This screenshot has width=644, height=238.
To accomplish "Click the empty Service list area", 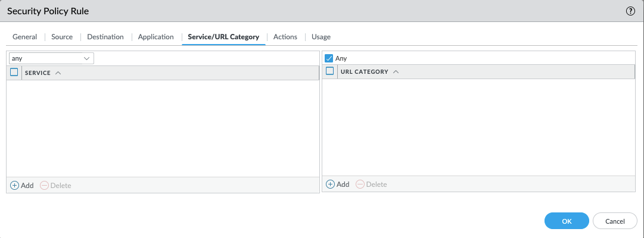I will coord(163,128).
